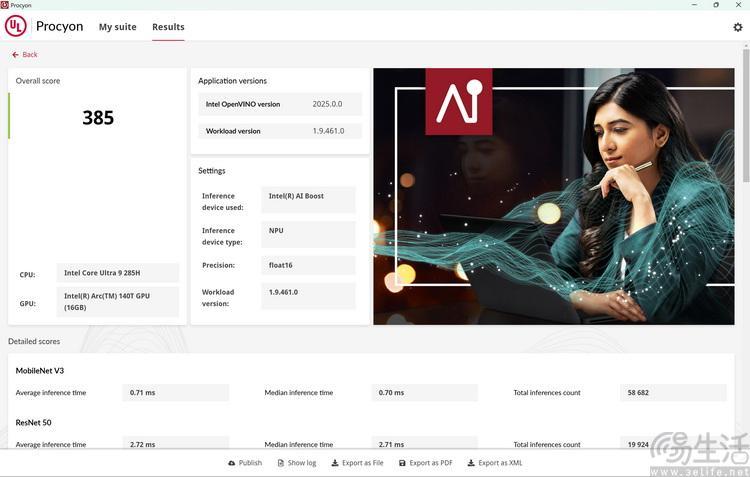Screen dimensions: 750x477
Task: Click the vertical scrollbar thumb
Action: [x=746, y=115]
